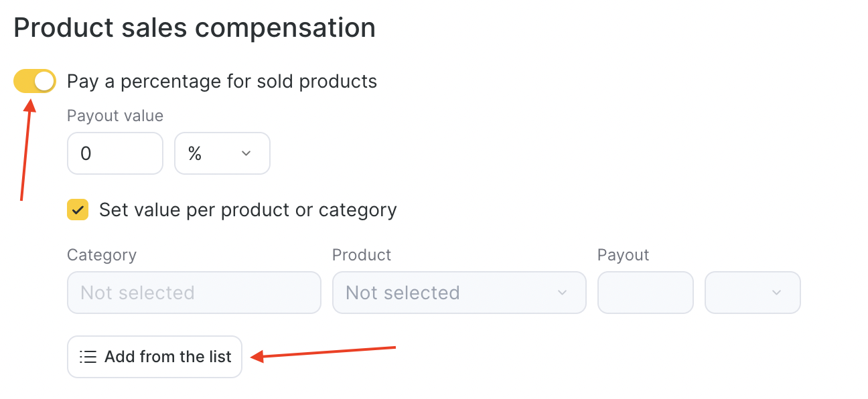Click the Payout value label text
This screenshot has height=399, width=868.
coord(115,116)
